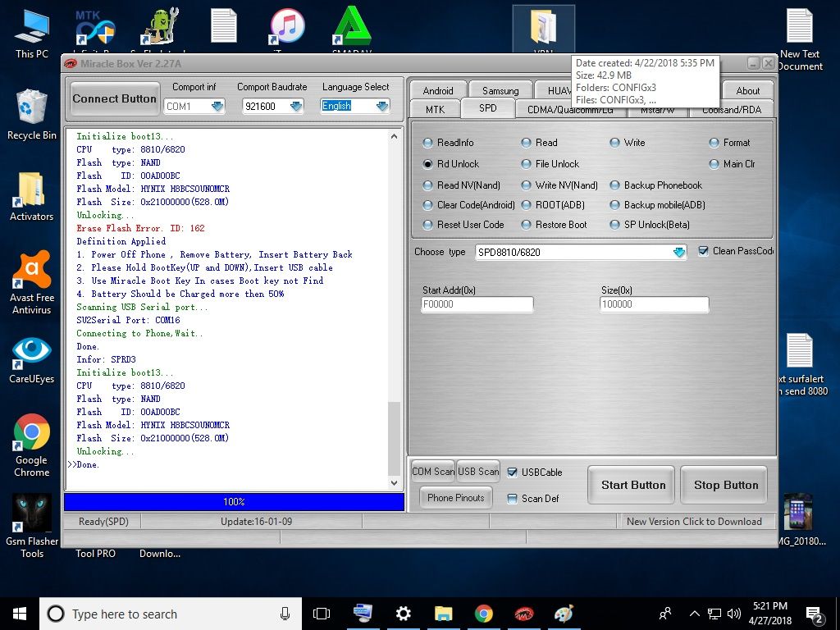Switch to the Coolsand/RDA tab
This screenshot has height=630, width=840.
(x=731, y=110)
